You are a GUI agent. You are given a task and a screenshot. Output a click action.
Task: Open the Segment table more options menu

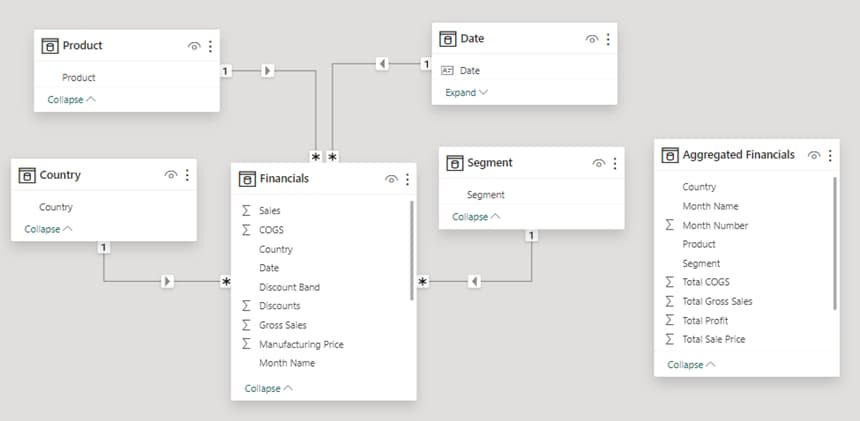pos(615,163)
